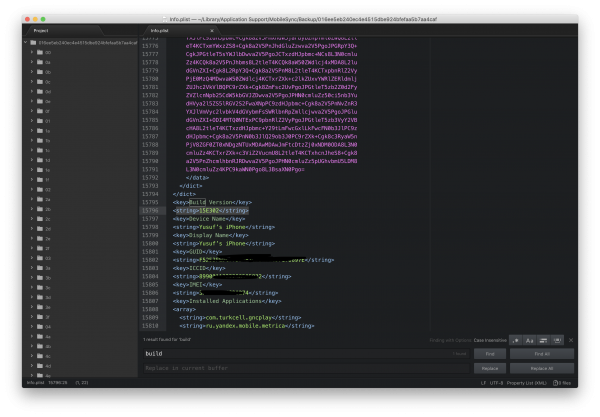Click the folder icon next to 0d

[x=40, y=91]
